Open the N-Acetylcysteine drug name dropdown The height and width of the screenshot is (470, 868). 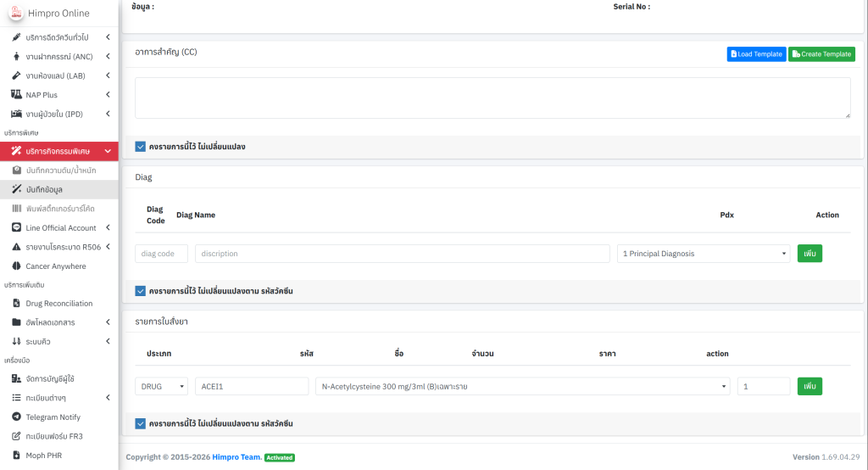(522, 386)
